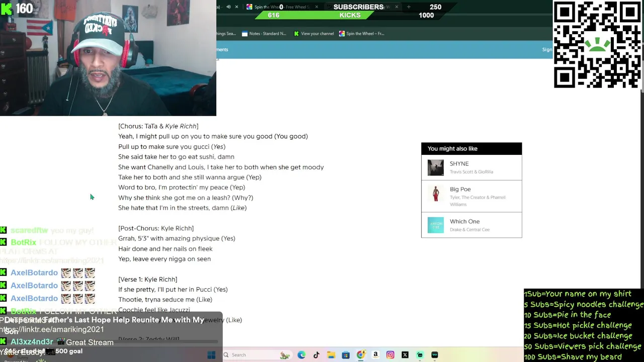Click lyric 'Hair done and her nails on fleek'
The image size is (644, 362).
[x=165, y=249]
